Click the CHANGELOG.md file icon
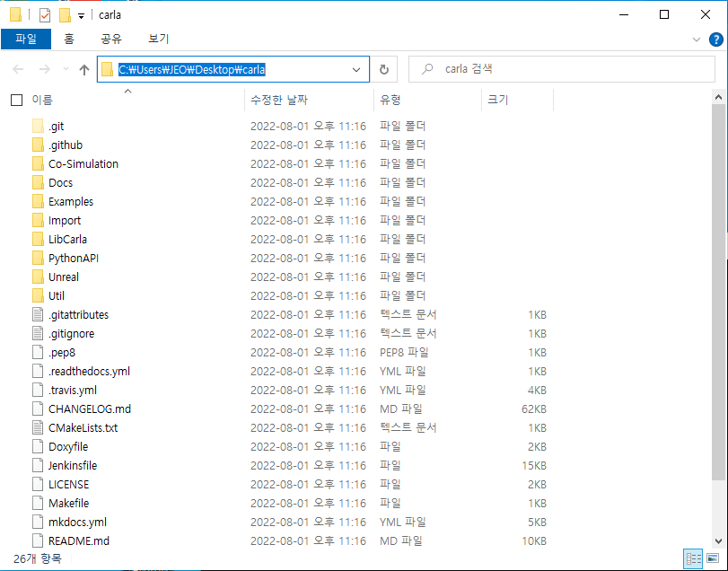Viewport: 728px width, 571px height. click(x=38, y=409)
